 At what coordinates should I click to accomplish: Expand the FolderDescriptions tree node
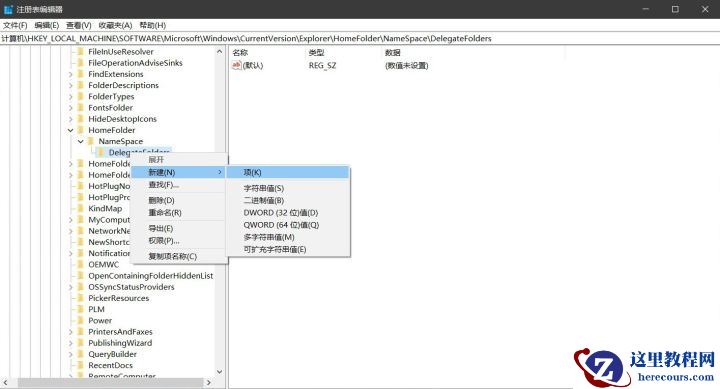coord(70,85)
